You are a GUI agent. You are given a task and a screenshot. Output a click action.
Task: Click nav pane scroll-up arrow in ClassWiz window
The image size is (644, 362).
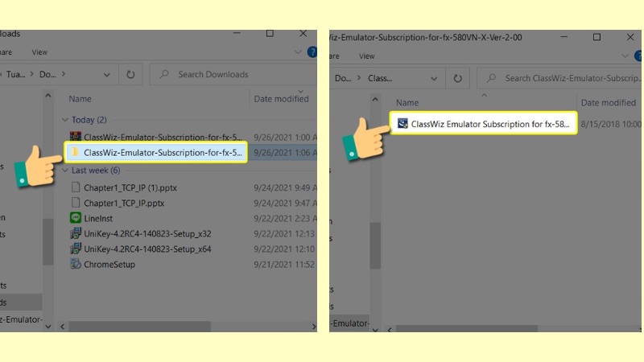pyautogui.click(x=375, y=99)
